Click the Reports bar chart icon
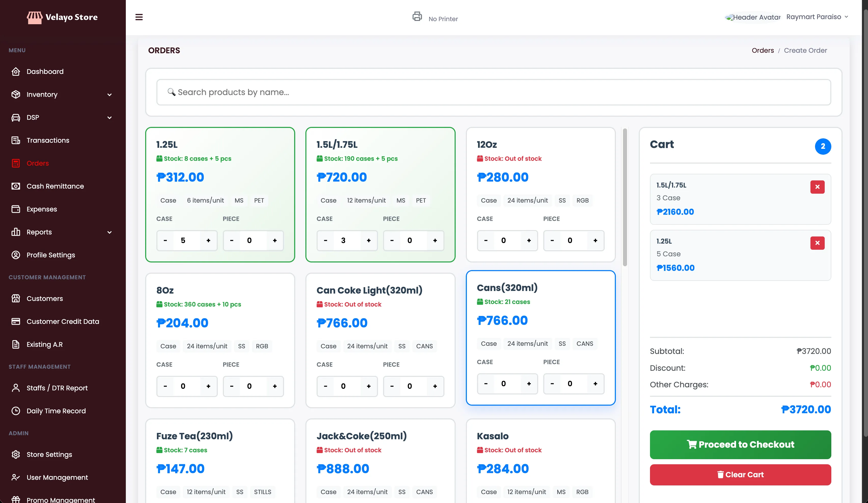Image resolution: width=868 pixels, height=503 pixels. [x=16, y=232]
